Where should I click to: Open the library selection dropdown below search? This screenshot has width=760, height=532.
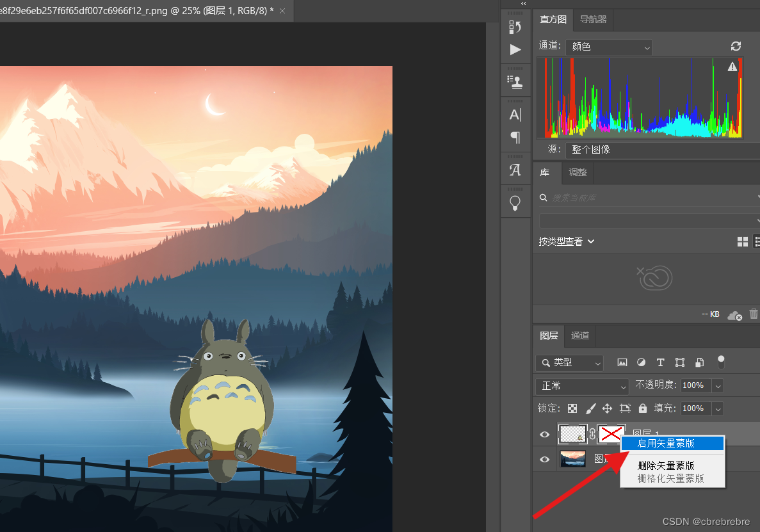pyautogui.click(x=649, y=220)
